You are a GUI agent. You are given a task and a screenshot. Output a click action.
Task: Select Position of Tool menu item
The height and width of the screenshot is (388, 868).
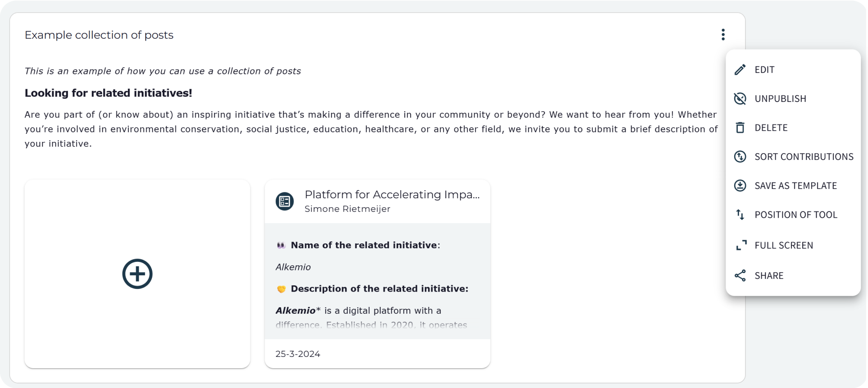(x=796, y=215)
